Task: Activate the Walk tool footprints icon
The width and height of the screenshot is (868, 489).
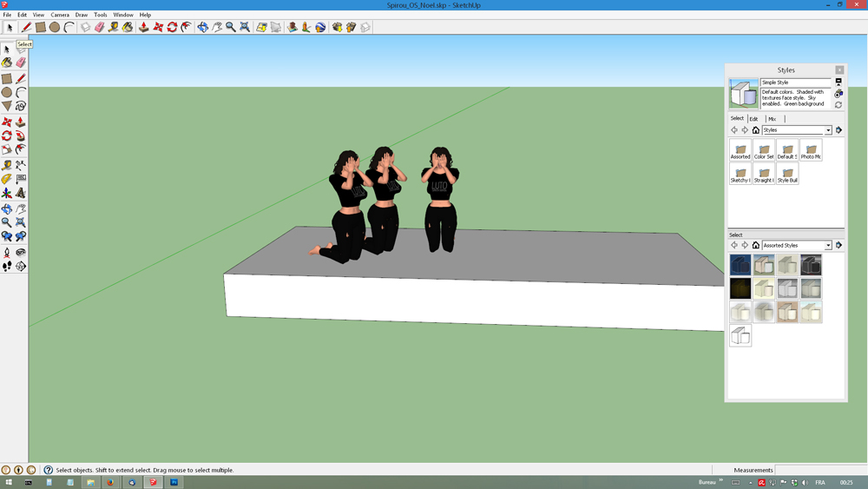Action: 7,266
